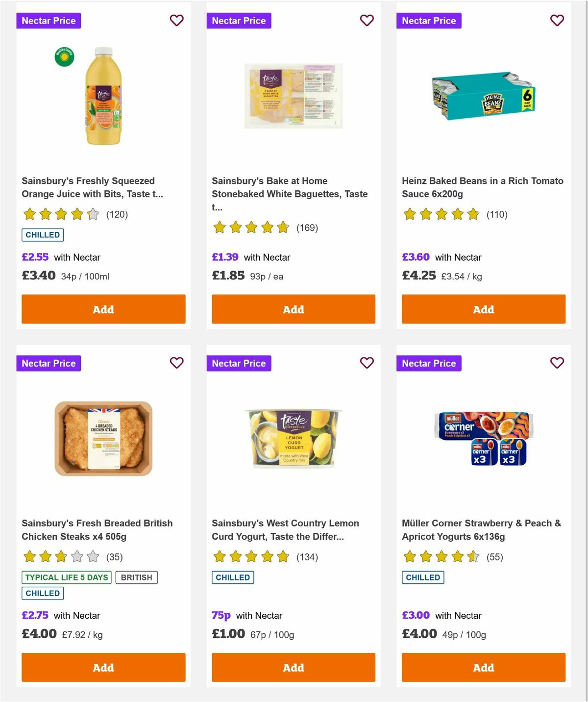Open the (55) reviews for Müller Corner yogurts
The image size is (588, 702).
pos(494,557)
